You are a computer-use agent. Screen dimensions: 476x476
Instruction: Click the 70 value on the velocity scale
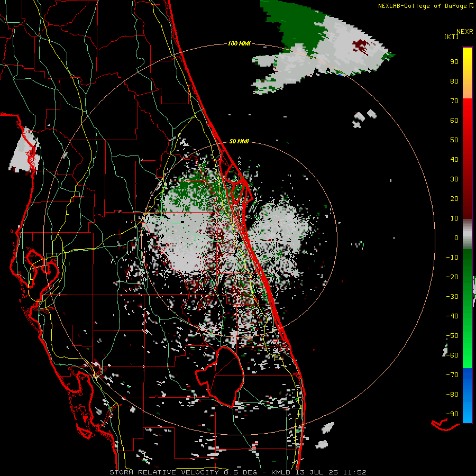tap(454, 101)
